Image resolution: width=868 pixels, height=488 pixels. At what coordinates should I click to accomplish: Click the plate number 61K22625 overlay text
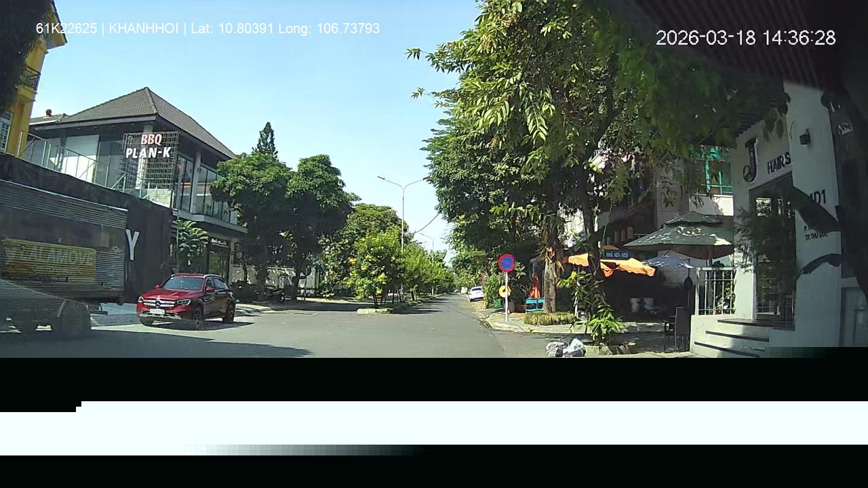(66, 28)
